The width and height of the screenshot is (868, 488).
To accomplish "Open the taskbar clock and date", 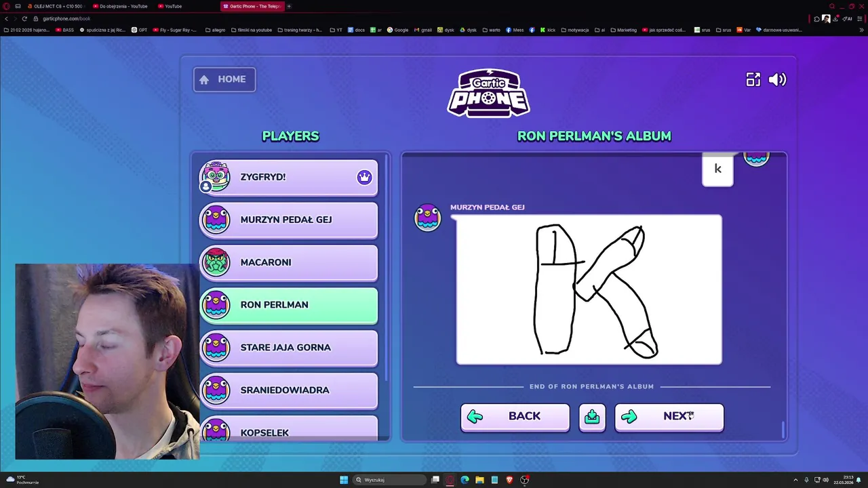I will point(844,480).
